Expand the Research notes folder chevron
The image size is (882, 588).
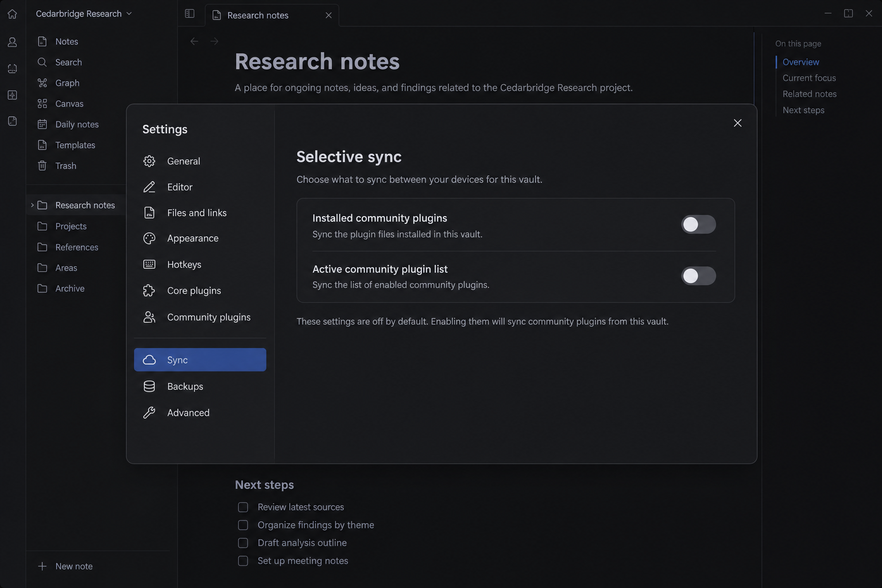coord(32,205)
